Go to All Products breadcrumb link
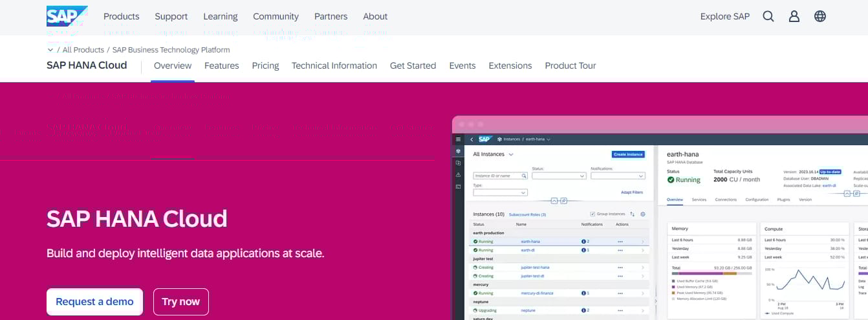Viewport: 868px width, 320px height. pos(83,50)
